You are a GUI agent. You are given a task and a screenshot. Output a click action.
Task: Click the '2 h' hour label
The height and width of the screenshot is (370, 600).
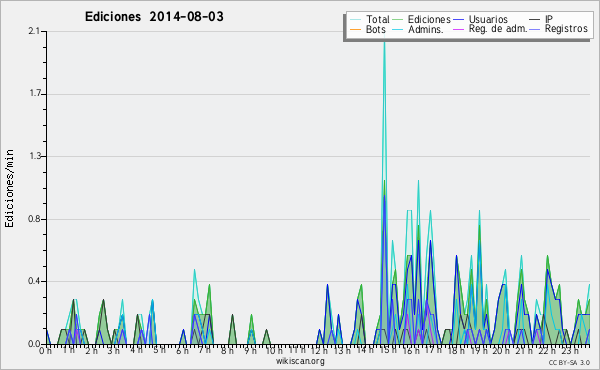91,351
